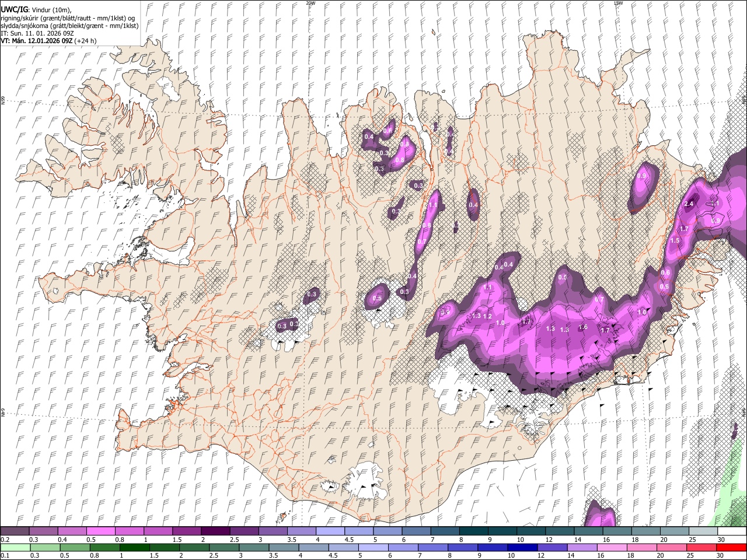Click the dark purple 2 swatch in the upper legend row
Viewport: 747px width, 560px height.
pos(215,531)
